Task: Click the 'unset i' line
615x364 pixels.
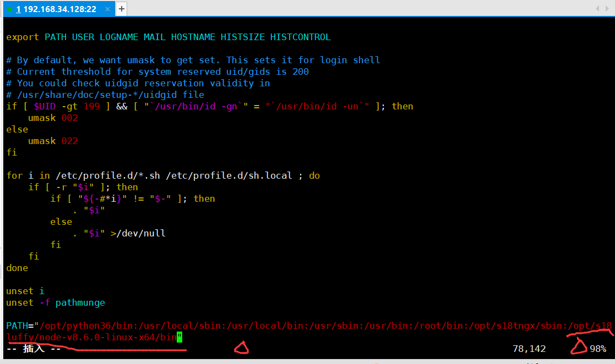Action: point(25,291)
